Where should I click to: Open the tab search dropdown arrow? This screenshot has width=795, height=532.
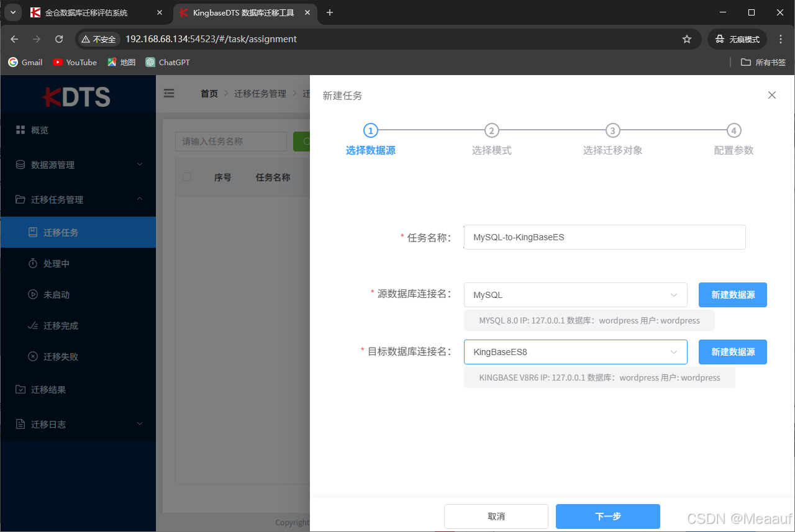(13, 12)
